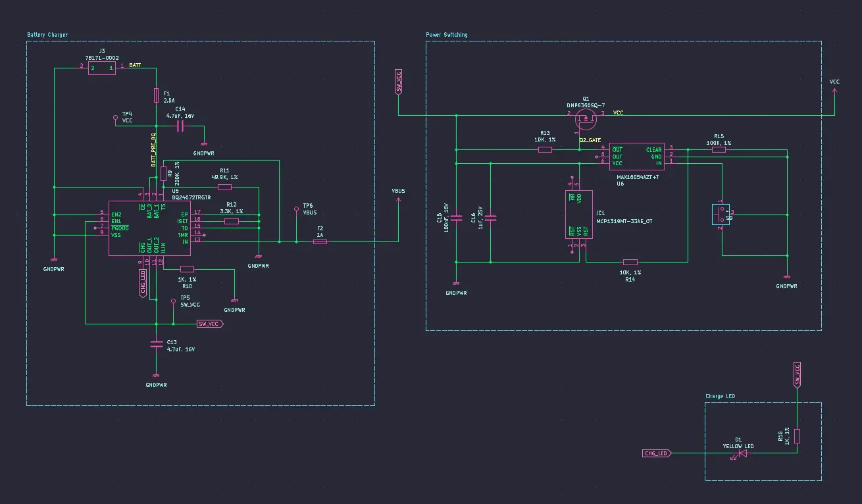Select resistor R12 symbol

tap(231, 221)
